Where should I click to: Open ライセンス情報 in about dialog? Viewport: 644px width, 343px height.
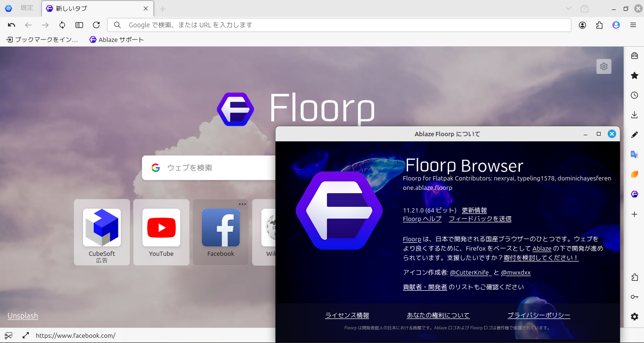[x=347, y=316]
